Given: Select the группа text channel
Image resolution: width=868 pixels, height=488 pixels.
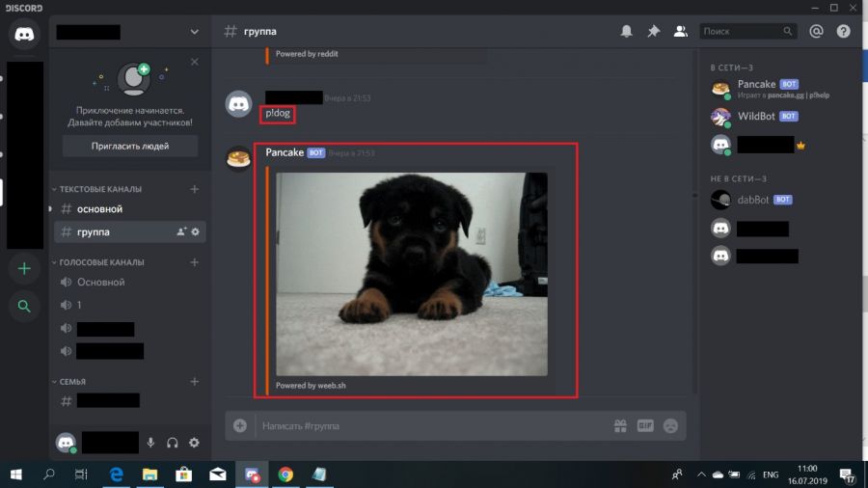Looking at the screenshot, I should (x=129, y=231).
